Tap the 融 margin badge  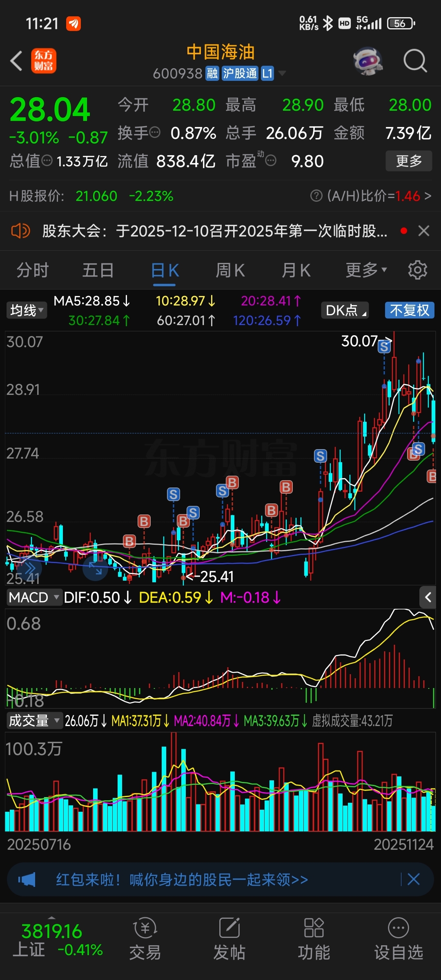coord(212,73)
